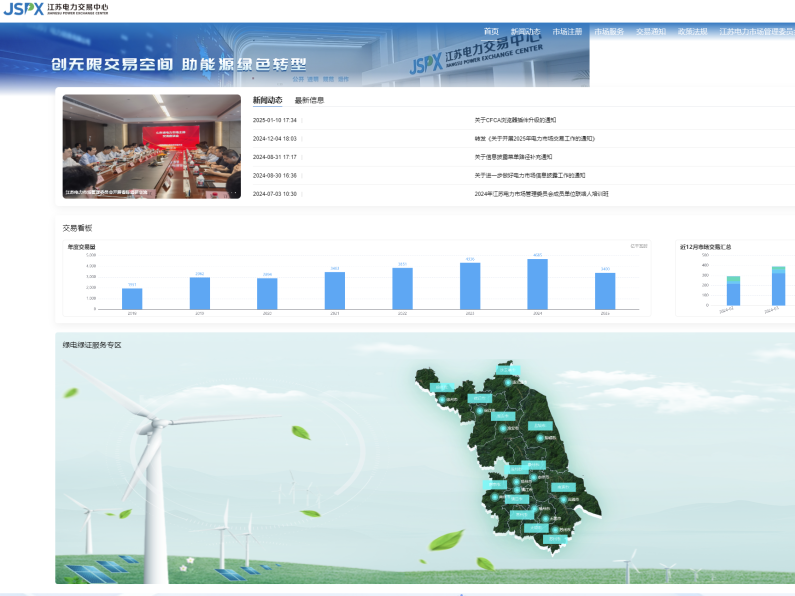Open the 2025年电力市场交易工作 notice

coord(534,139)
